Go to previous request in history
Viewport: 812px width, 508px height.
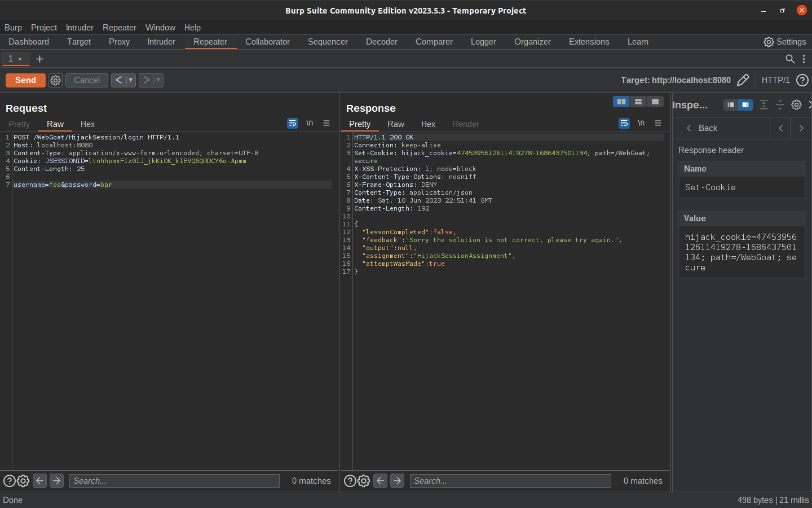[x=118, y=80]
